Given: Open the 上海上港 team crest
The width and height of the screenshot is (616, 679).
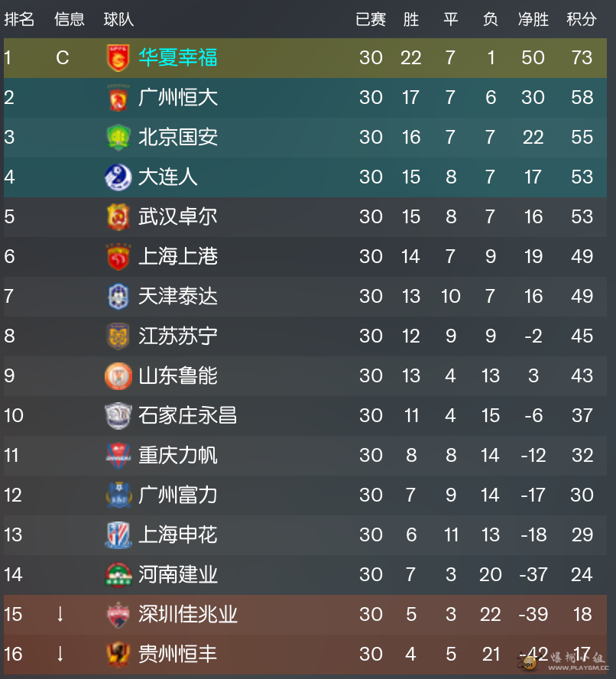Looking at the screenshot, I should (118, 257).
